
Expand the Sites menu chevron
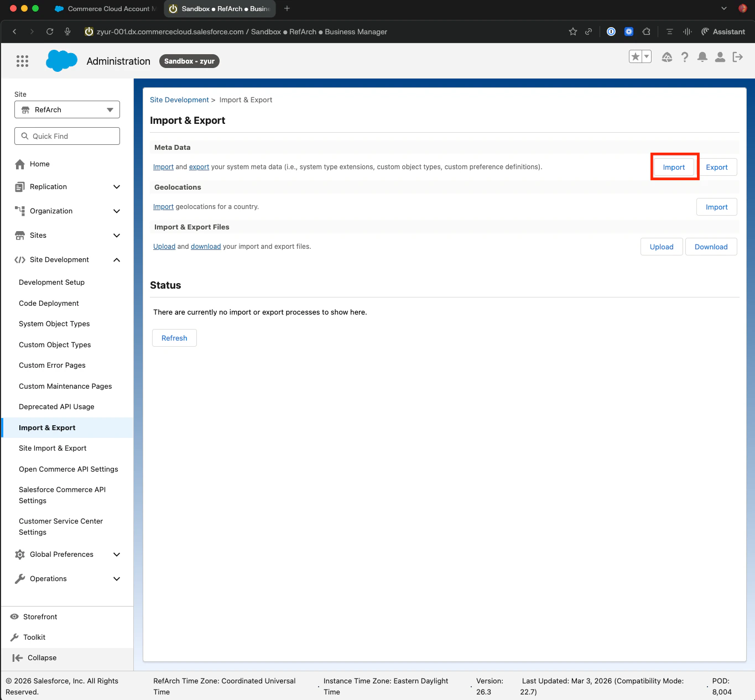point(117,236)
